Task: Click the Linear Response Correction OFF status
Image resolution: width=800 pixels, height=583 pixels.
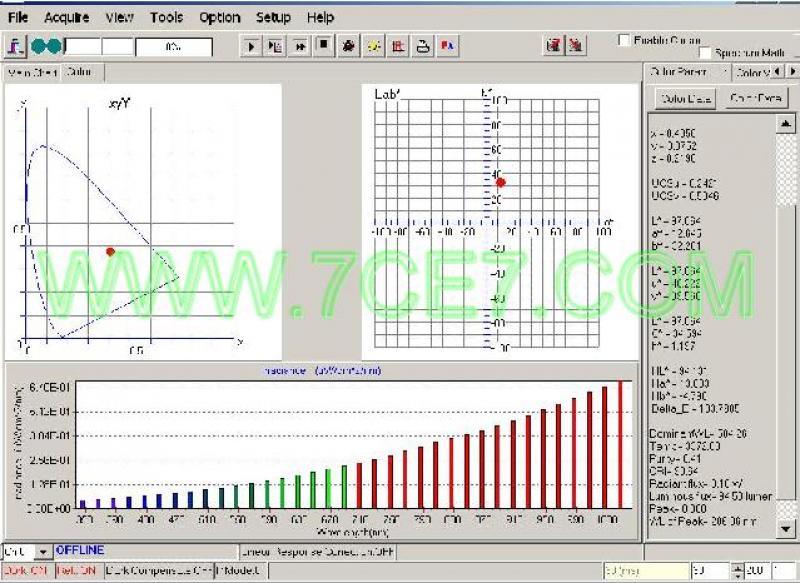Action: click(317, 552)
